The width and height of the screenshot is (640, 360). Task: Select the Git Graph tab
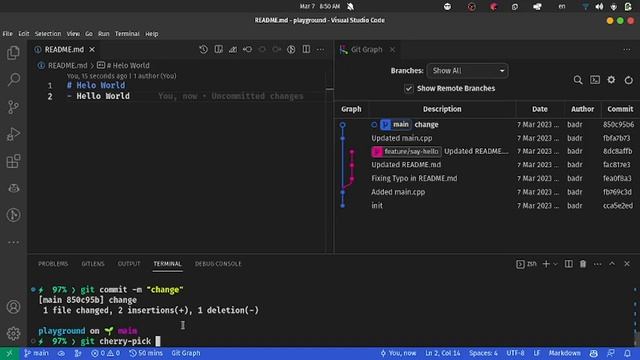point(367,49)
